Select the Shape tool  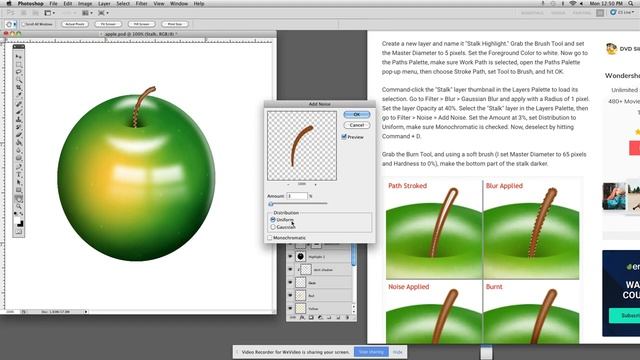(x=18, y=189)
